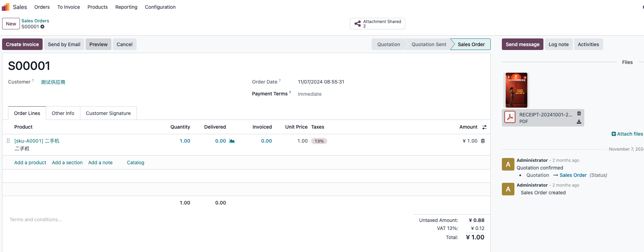The image size is (644, 252).
Task: Click the RECEIPT-20241001 file name
Action: (546, 115)
